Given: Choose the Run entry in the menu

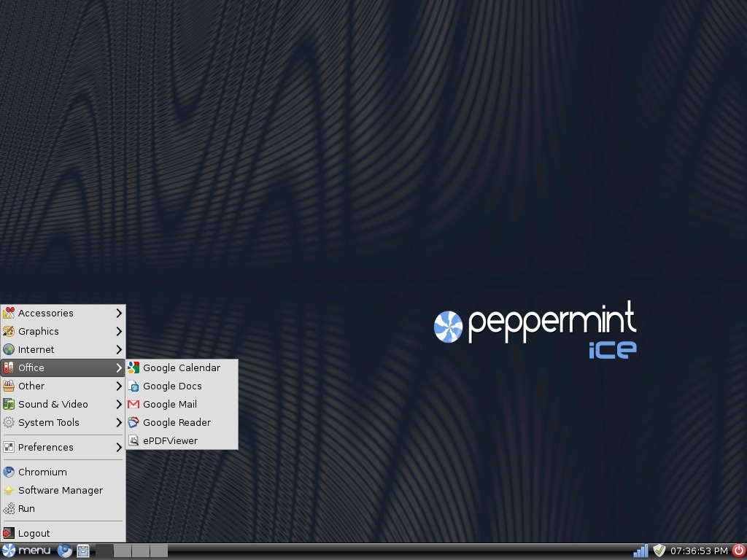Looking at the screenshot, I should point(63,508).
